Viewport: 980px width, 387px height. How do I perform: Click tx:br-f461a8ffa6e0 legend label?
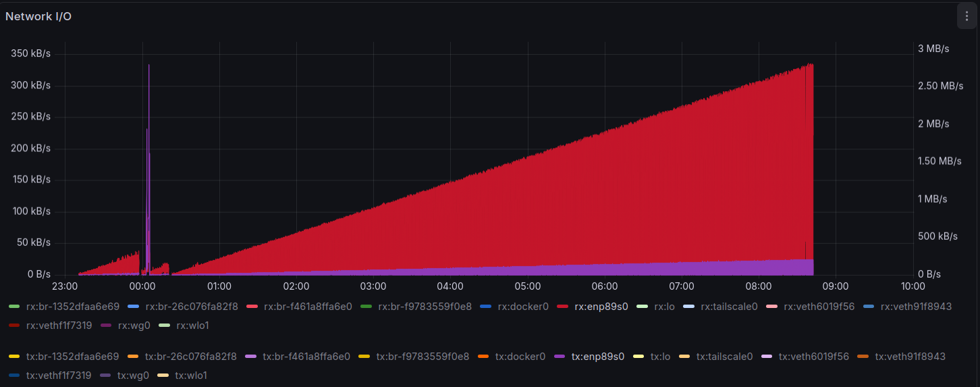(306, 356)
